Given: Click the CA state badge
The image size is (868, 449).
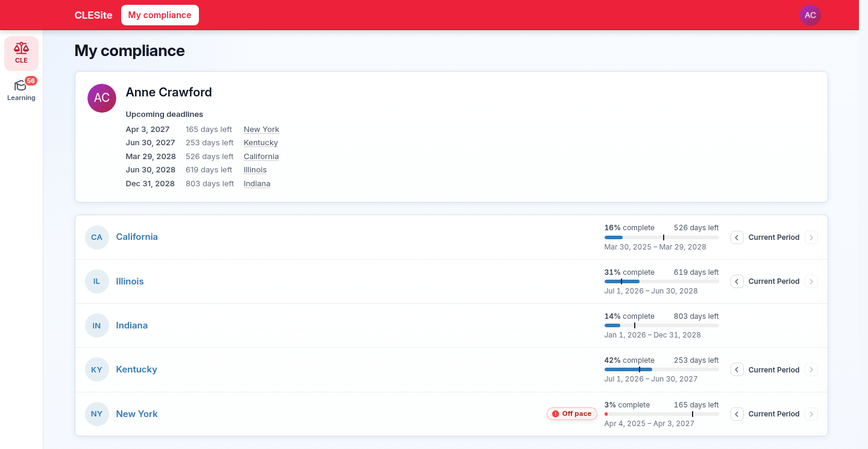Looking at the screenshot, I should [x=97, y=237].
